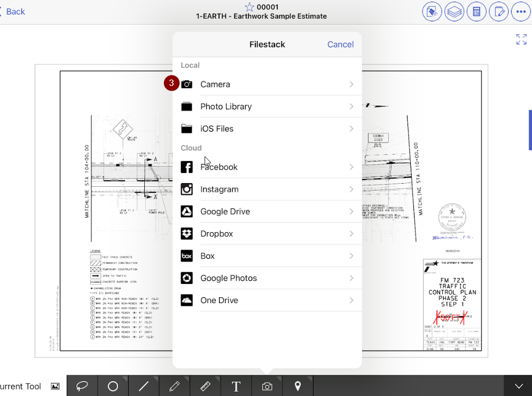Expand the Dropbox cloud source
The image size is (532, 396).
[x=267, y=233]
